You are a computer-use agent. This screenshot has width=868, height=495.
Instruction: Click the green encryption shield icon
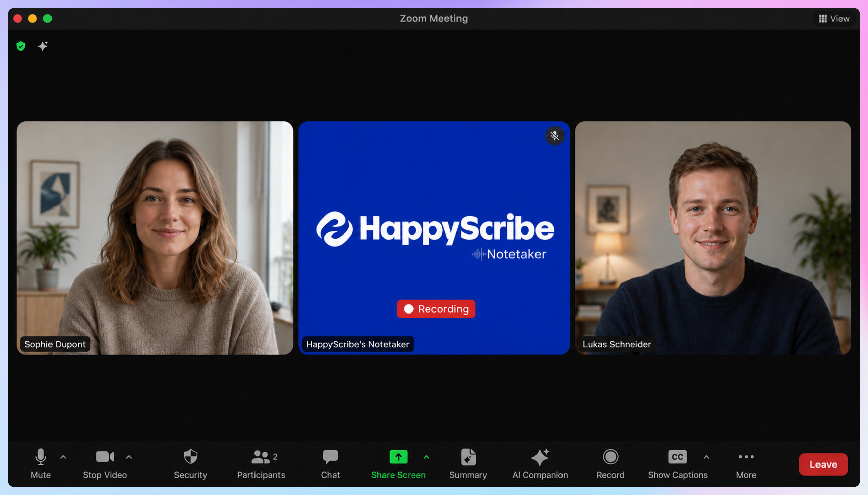pyautogui.click(x=21, y=46)
